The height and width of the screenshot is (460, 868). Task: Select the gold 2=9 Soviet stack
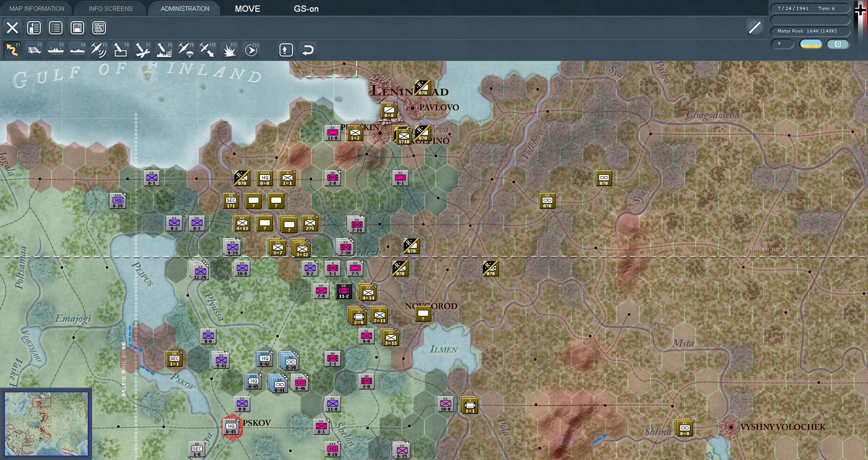click(358, 316)
